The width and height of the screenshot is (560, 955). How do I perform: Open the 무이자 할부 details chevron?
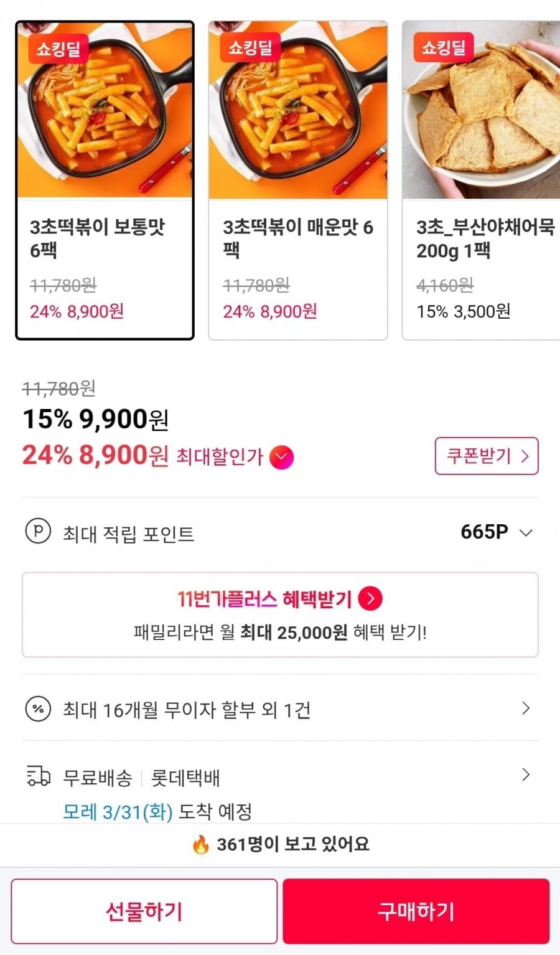click(x=526, y=708)
